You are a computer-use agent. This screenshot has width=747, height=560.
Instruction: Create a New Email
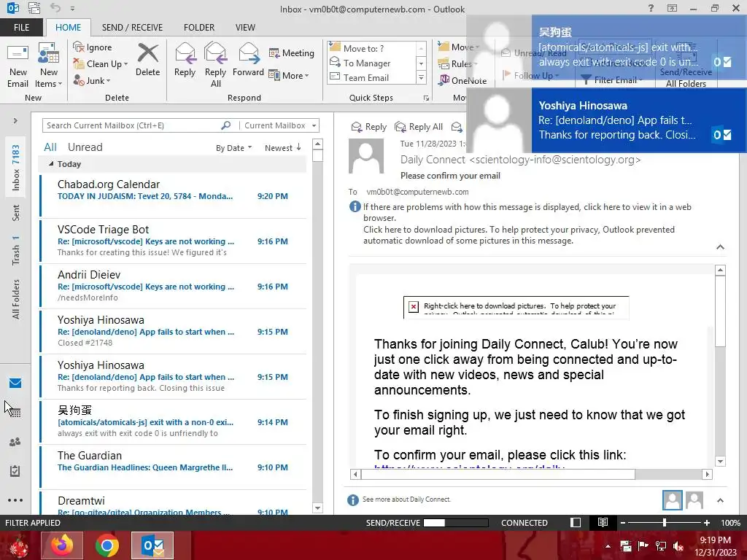[18, 66]
